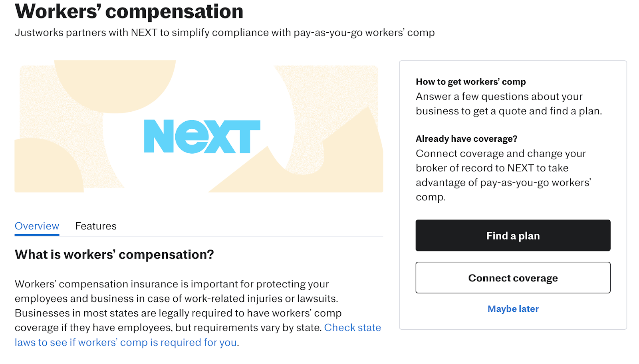Click the Justworks partners with NEXT subtitle
Image resolution: width=639 pixels, height=364 pixels.
point(224,33)
